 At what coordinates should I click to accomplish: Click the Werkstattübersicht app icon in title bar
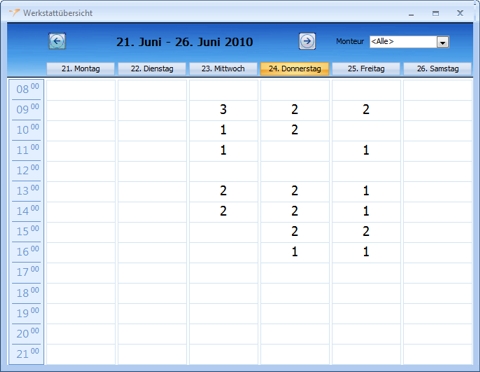(x=14, y=13)
